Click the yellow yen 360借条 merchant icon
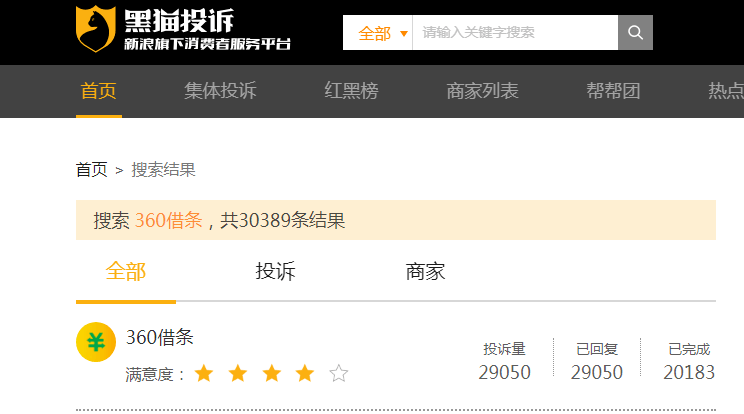This screenshot has width=744, height=414. (x=96, y=342)
